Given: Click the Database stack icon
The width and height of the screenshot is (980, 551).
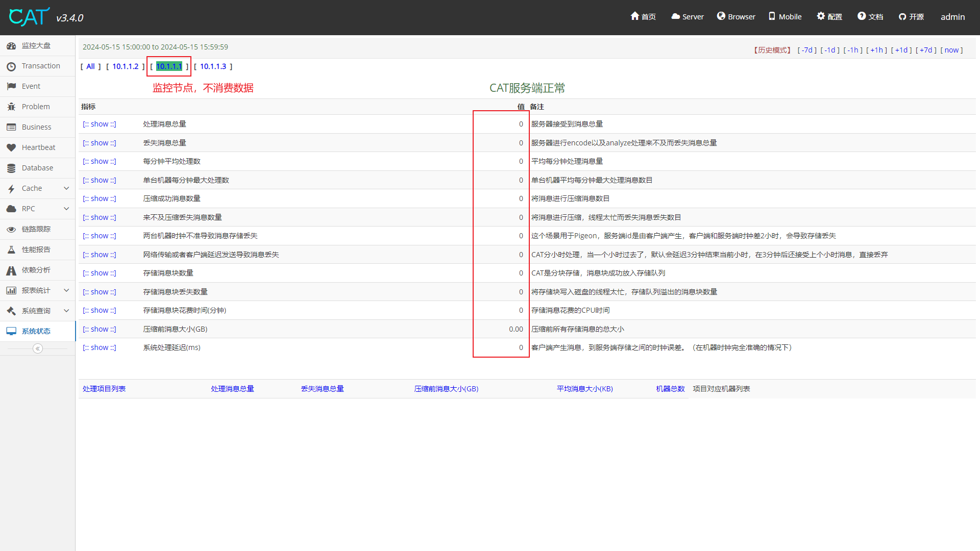Looking at the screenshot, I should point(11,168).
